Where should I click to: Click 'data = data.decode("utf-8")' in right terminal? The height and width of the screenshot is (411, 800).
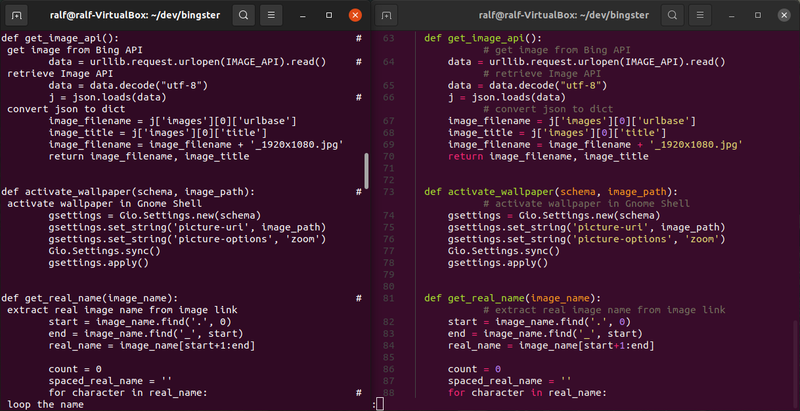[x=528, y=86]
